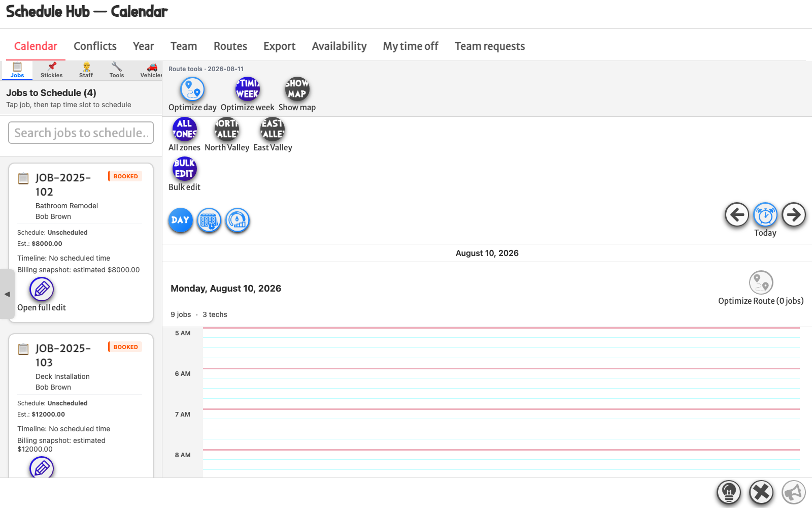This screenshot has width=812, height=508.
Task: Jump to Today clock icon
Action: [765, 215]
